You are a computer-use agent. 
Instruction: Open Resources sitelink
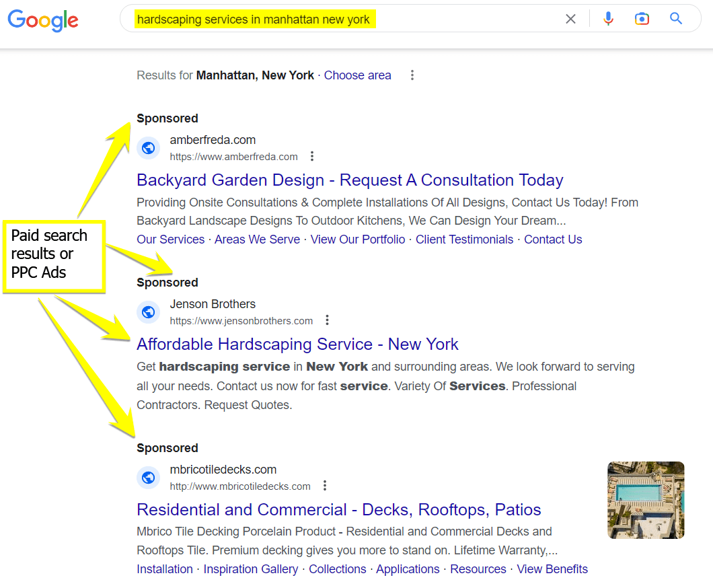point(478,569)
